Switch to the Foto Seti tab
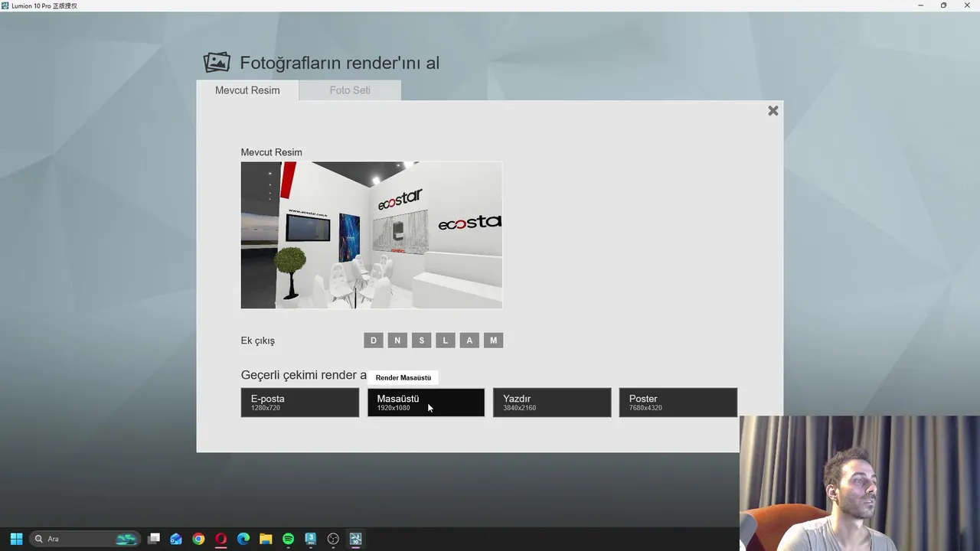The height and width of the screenshot is (551, 980). click(x=350, y=90)
